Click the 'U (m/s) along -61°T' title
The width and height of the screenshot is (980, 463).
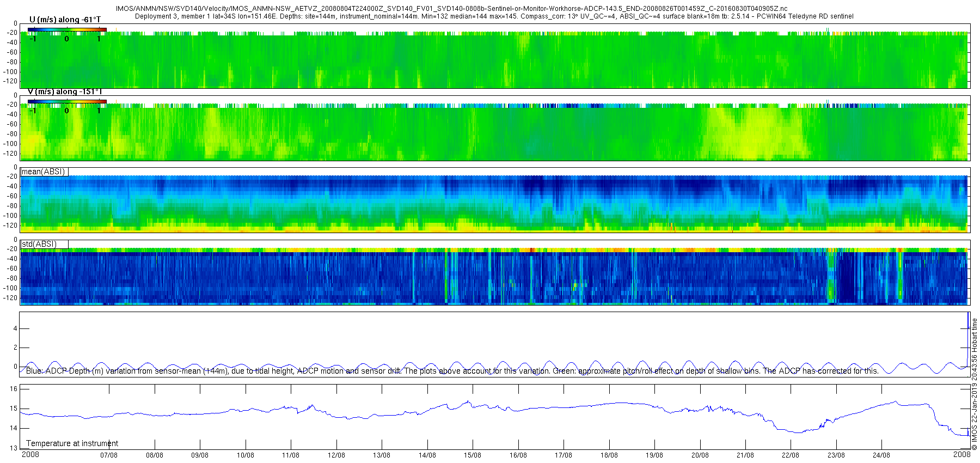[65, 20]
